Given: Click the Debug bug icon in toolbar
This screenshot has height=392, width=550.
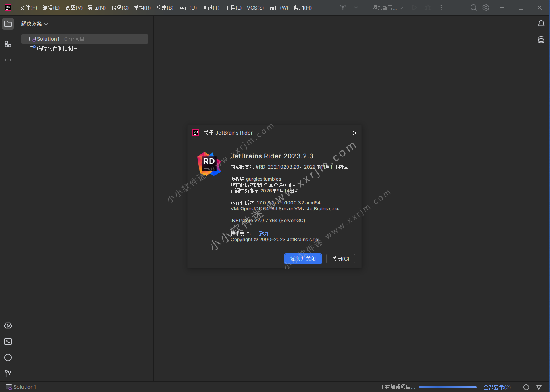Looking at the screenshot, I should [428, 8].
